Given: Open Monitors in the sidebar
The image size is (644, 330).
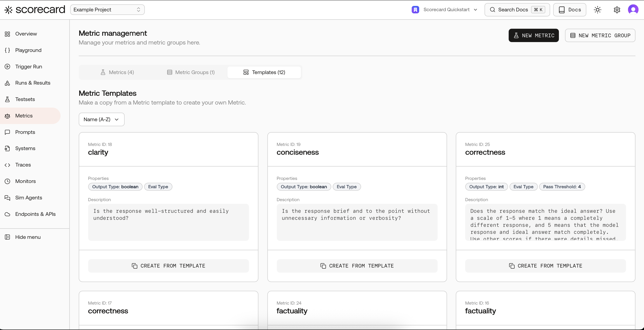Looking at the screenshot, I should point(30,181).
